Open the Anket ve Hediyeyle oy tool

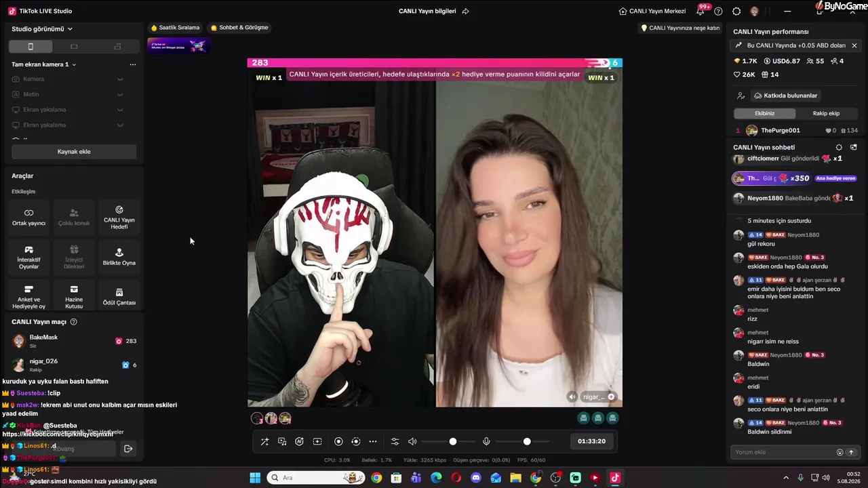pyautogui.click(x=28, y=297)
